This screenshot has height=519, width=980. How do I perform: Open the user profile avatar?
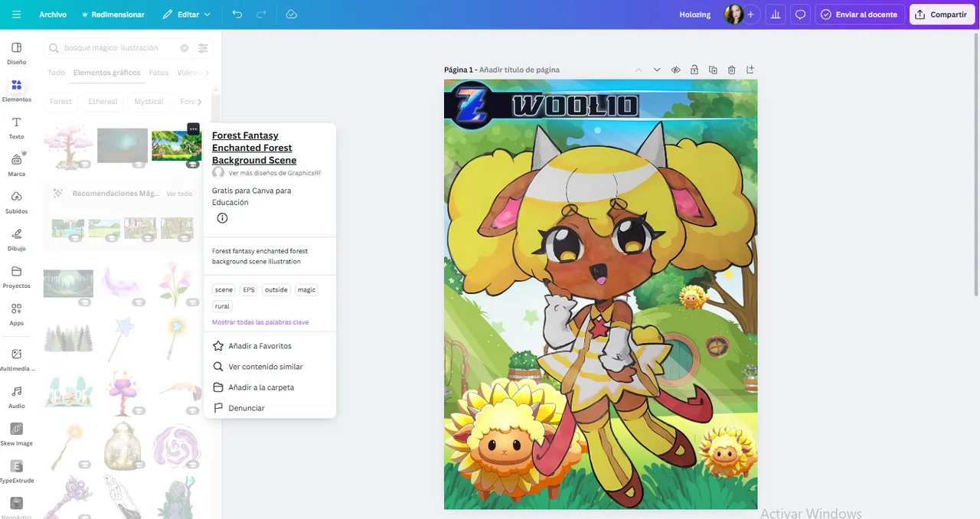(x=733, y=15)
